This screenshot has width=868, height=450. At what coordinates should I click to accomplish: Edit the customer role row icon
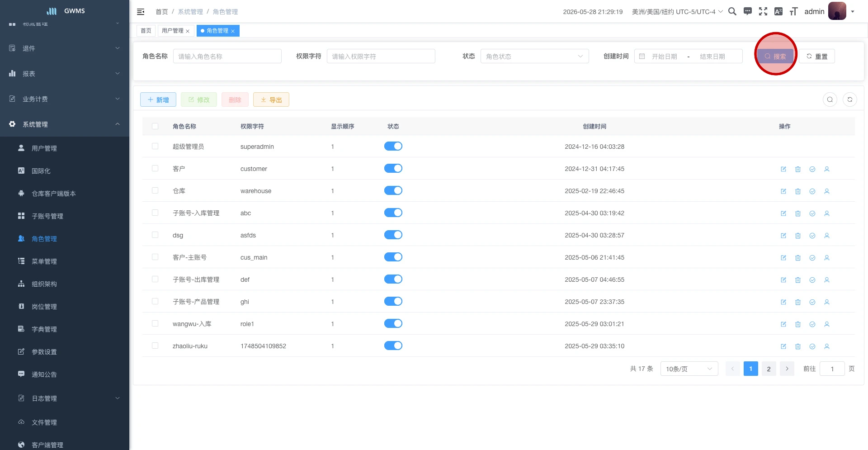click(783, 169)
